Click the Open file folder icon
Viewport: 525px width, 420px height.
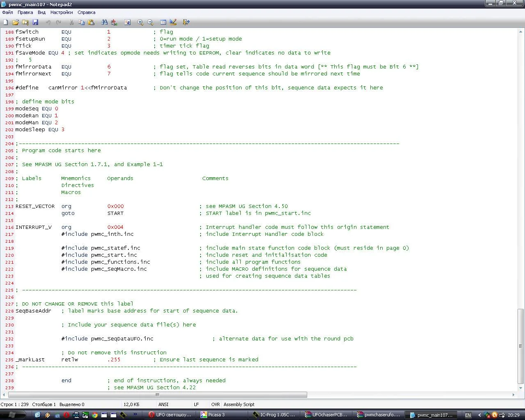[x=16, y=22]
